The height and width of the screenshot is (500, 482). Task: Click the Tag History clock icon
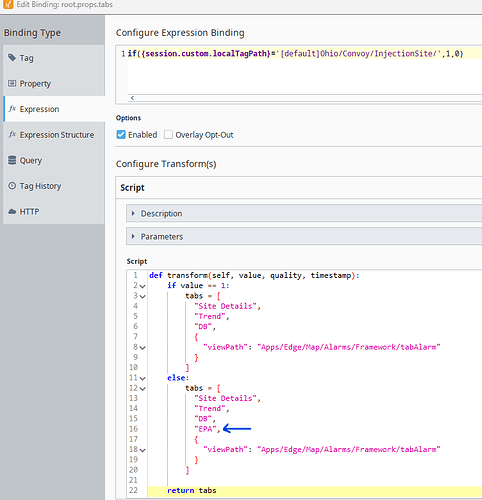12,186
